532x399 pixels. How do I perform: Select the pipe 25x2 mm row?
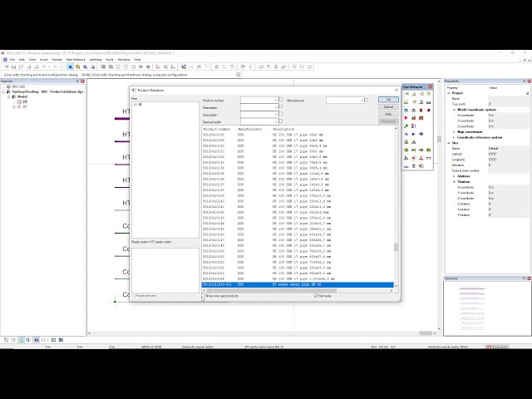click(298, 135)
